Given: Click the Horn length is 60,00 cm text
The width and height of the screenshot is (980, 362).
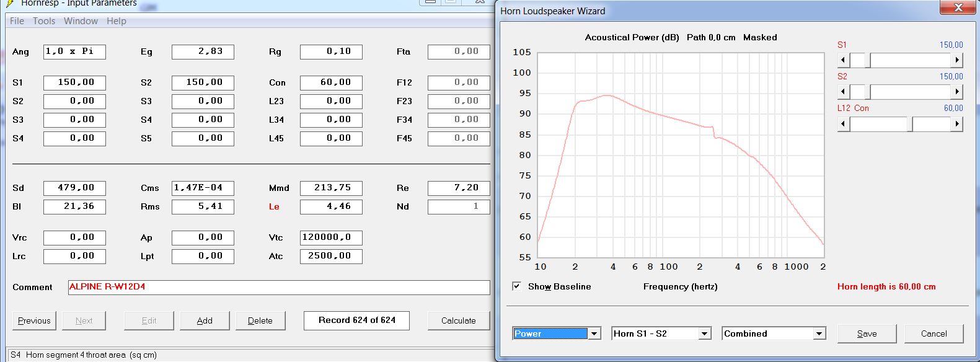Looking at the screenshot, I should coord(886,286).
